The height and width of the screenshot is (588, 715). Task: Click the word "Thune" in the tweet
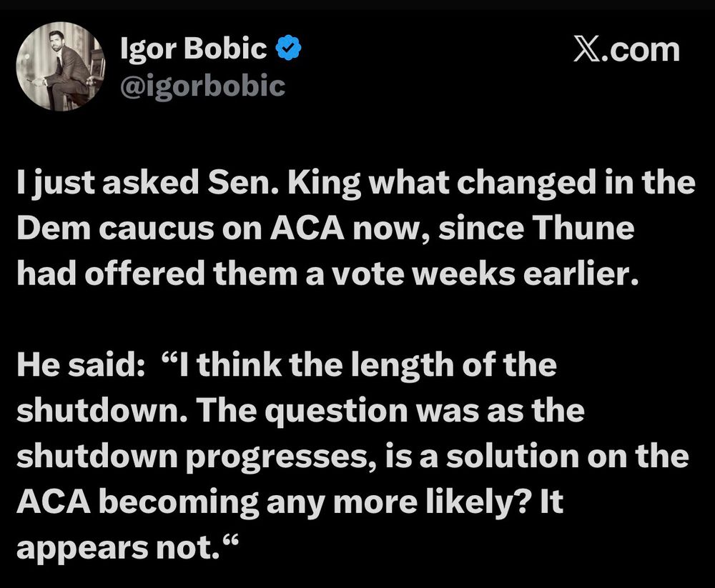[583, 227]
